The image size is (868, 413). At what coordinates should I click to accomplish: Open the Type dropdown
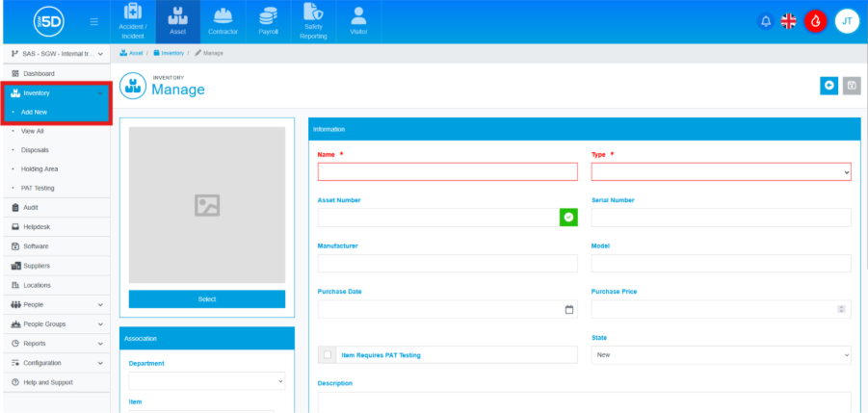tap(721, 171)
